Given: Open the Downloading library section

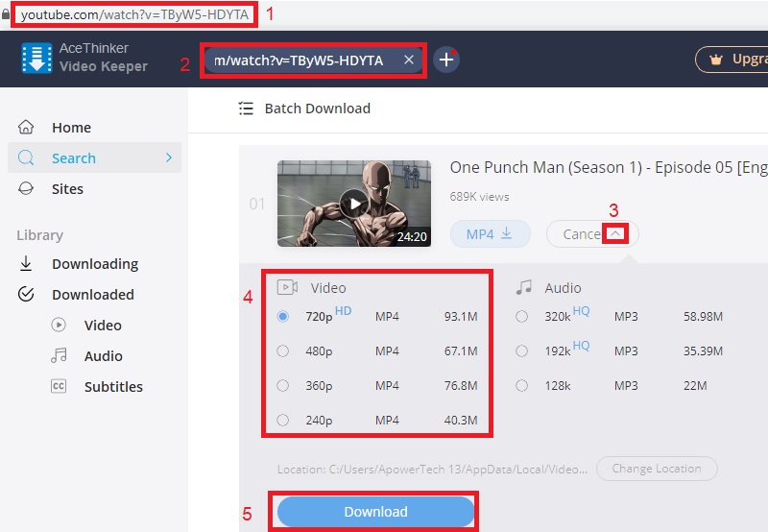Looking at the screenshot, I should pyautogui.click(x=94, y=264).
